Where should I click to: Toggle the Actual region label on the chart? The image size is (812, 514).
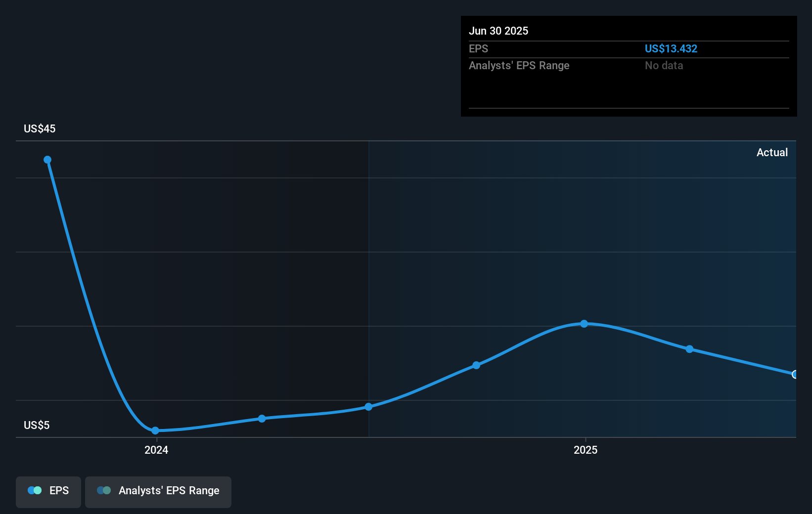coord(772,152)
